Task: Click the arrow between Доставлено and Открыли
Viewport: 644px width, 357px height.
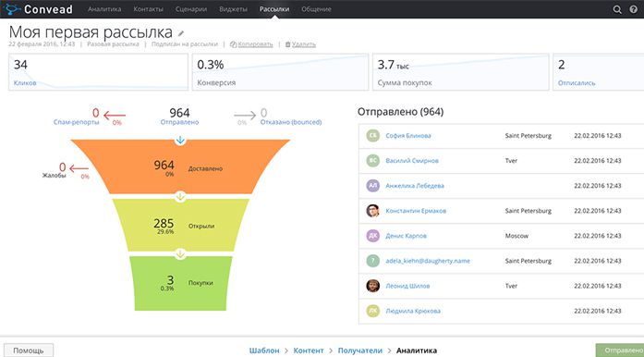Action: click(180, 196)
